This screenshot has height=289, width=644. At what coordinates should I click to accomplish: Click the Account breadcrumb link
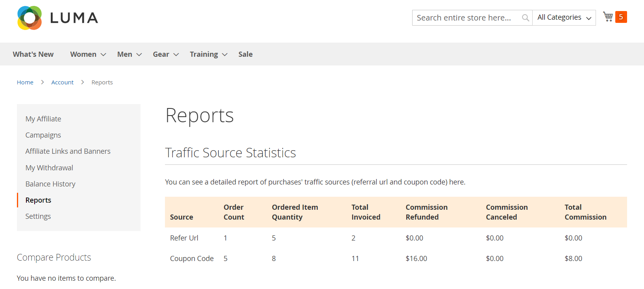click(x=62, y=82)
